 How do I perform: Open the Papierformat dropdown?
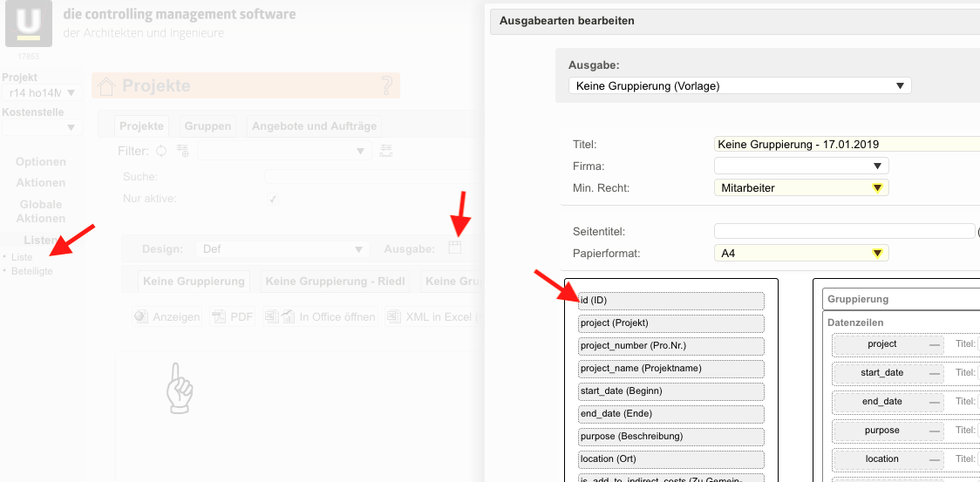[x=800, y=254]
